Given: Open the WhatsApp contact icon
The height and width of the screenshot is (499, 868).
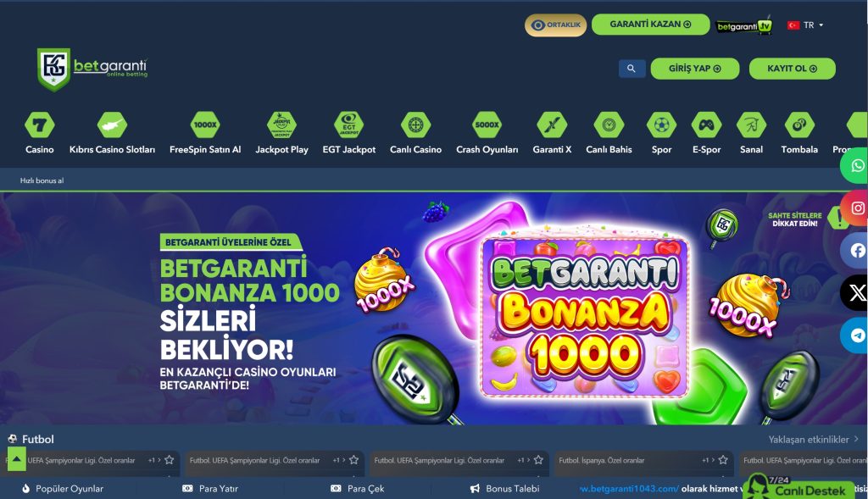Looking at the screenshot, I should coord(856,165).
